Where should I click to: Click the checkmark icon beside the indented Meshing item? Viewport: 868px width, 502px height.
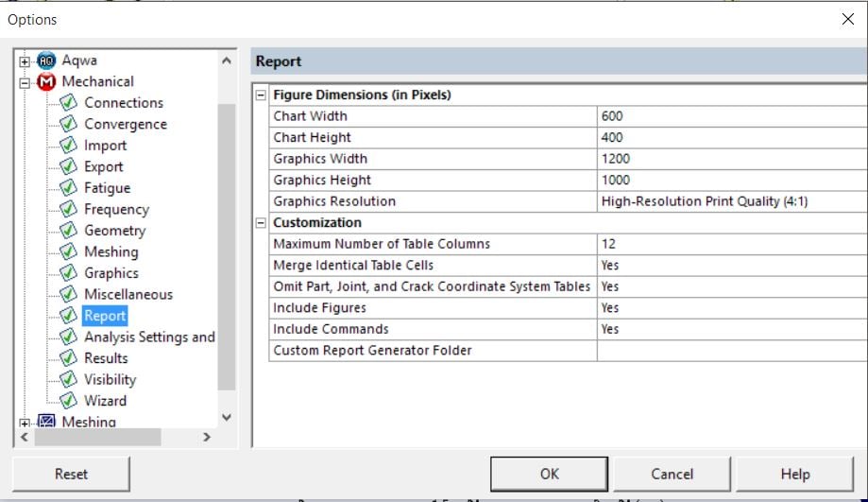point(69,251)
